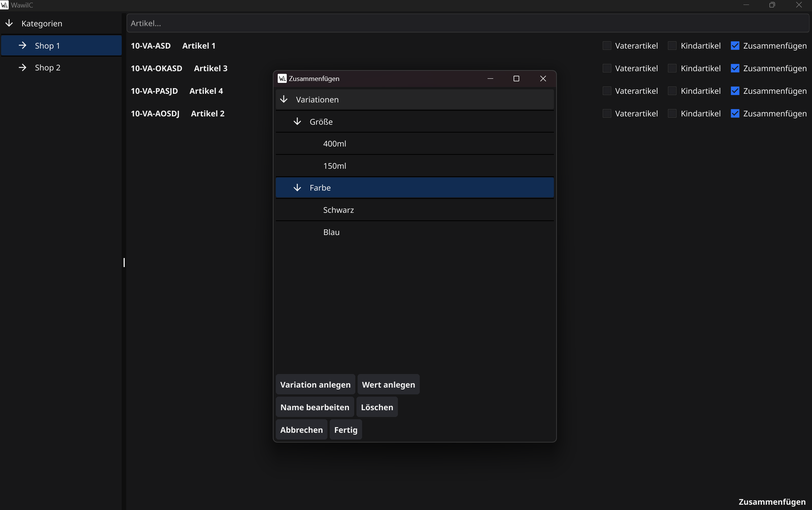Collapse the Größe variation arrow
The width and height of the screenshot is (812, 510).
pyautogui.click(x=297, y=122)
